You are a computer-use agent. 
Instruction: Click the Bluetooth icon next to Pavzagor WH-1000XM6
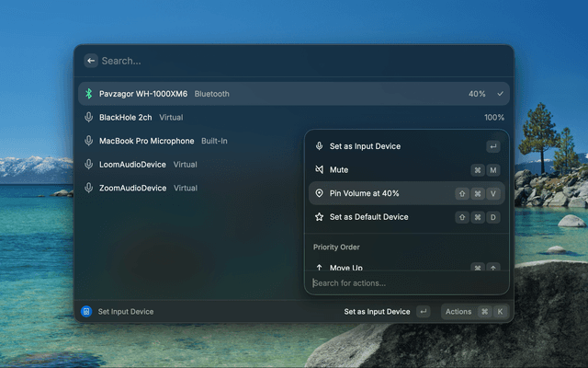[89, 94]
